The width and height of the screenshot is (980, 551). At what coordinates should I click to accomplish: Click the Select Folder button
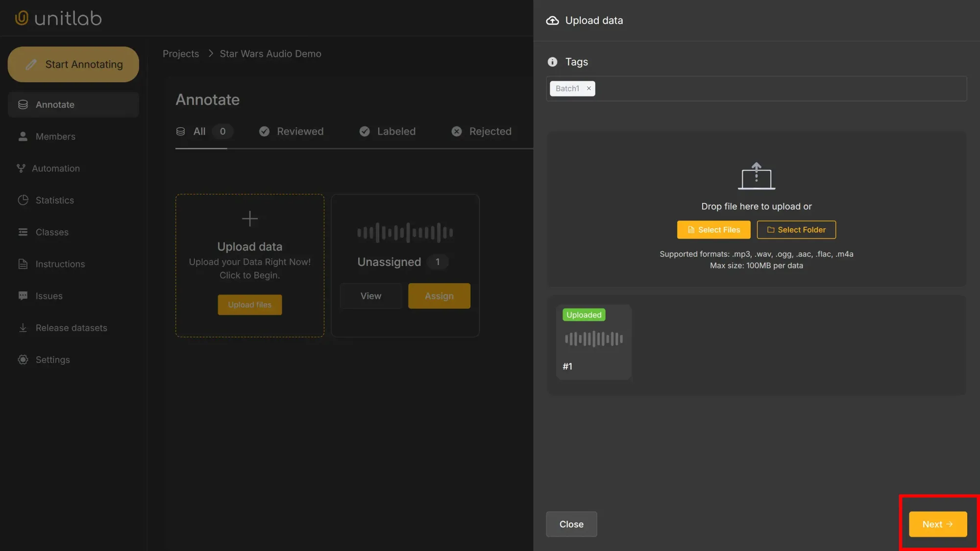796,229
